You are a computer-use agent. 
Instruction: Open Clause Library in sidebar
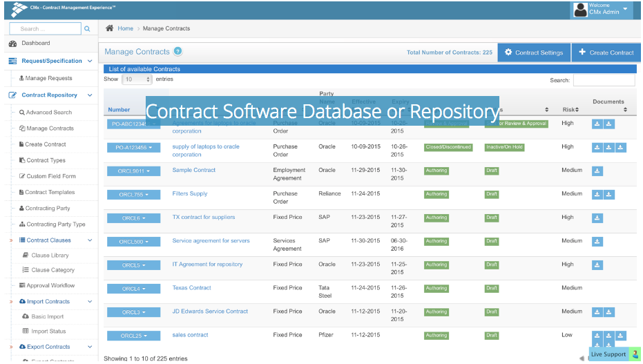tap(50, 256)
